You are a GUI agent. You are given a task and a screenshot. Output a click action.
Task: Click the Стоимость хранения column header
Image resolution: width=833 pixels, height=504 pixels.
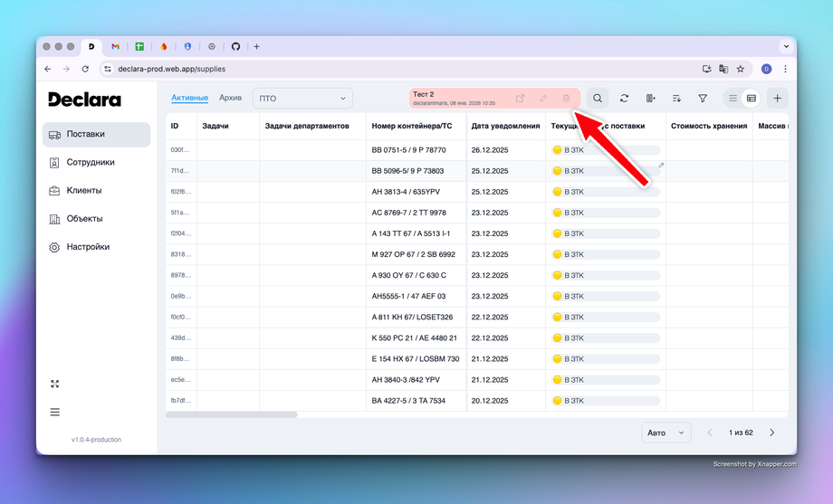pos(709,126)
